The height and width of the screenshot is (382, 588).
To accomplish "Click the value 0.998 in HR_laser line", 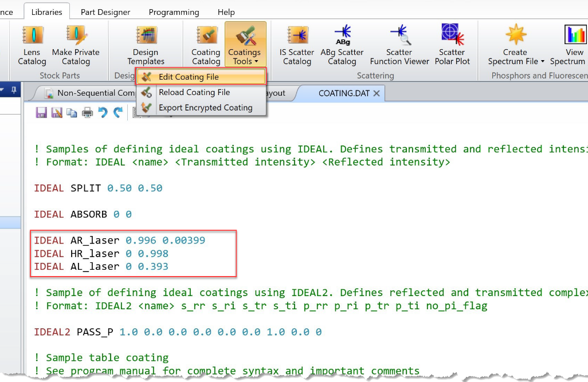I will 153,254.
